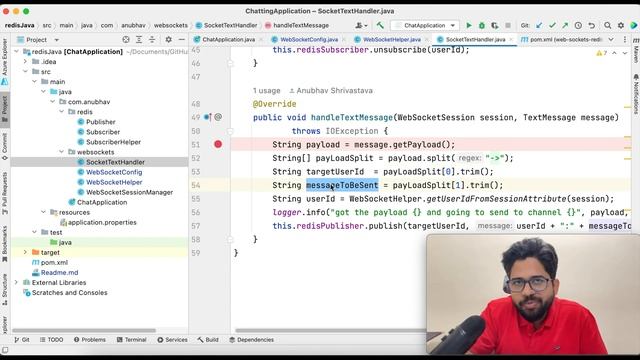This screenshot has height=360, width=640.
Task: Collapse the redisJava root node
Action: pos(16,51)
